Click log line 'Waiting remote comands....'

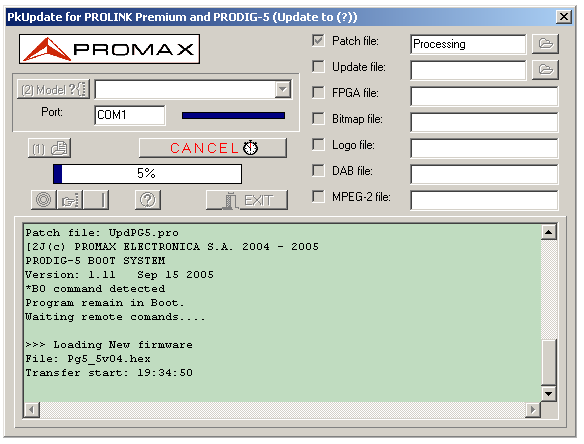point(115,317)
